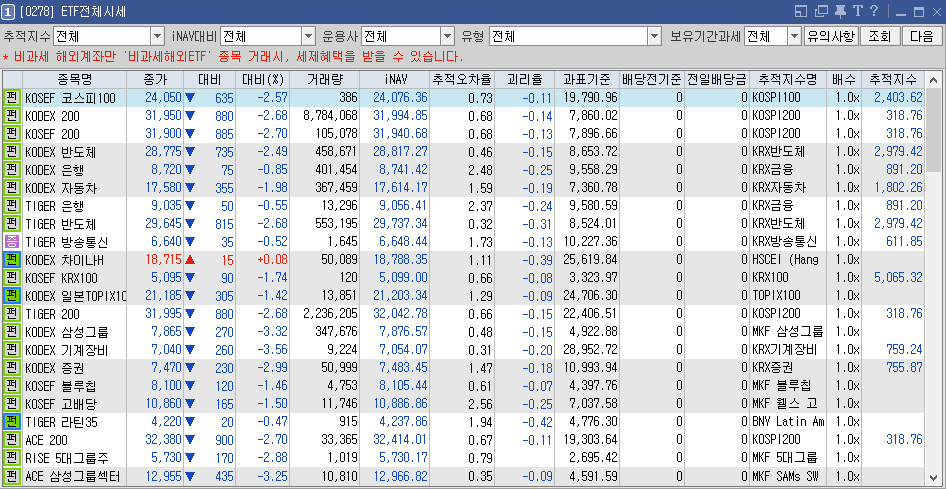Click the 편 icon beside TIGER 200
Image resolution: width=946 pixels, height=489 pixels.
[x=12, y=314]
